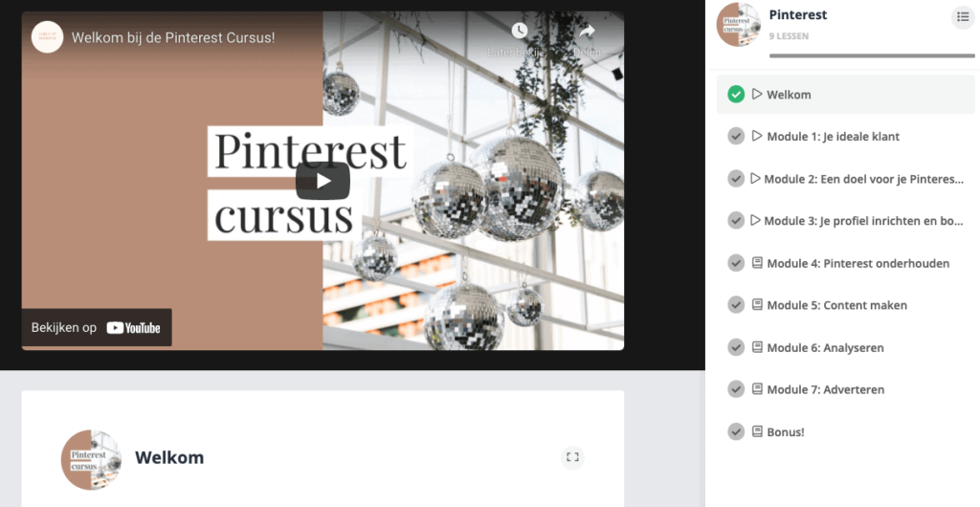The height and width of the screenshot is (507, 980).
Task: Click the course progress bar under 9 lessen
Action: pos(872,55)
